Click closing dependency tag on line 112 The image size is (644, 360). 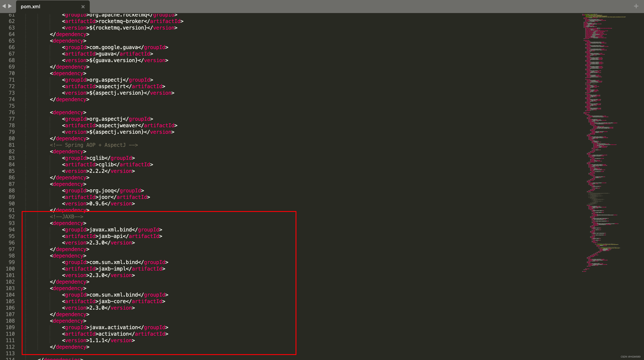[x=70, y=347]
